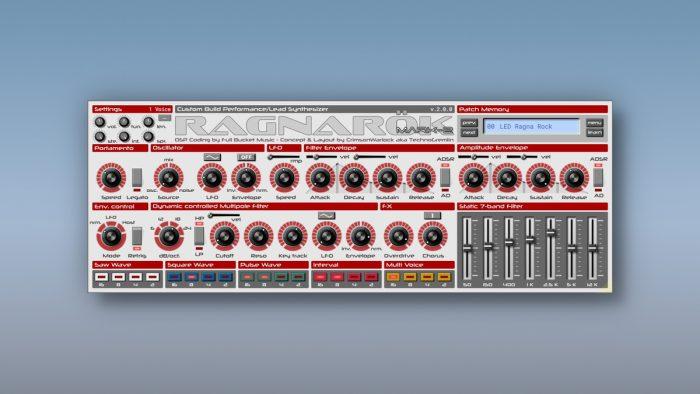Click the filter Cutoff knob
Viewport: 700px width, 394px height.
click(224, 236)
